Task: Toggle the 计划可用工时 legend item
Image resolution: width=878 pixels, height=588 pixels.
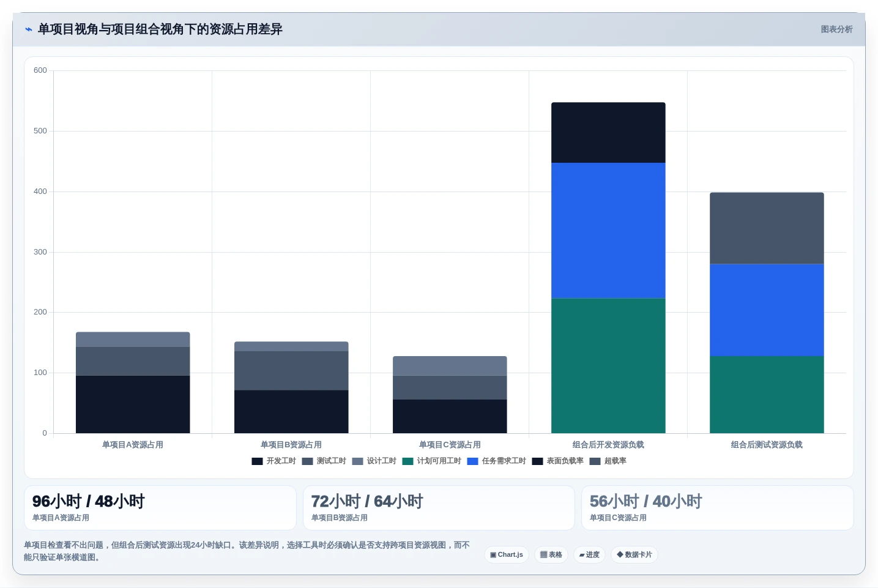Action: point(432,461)
